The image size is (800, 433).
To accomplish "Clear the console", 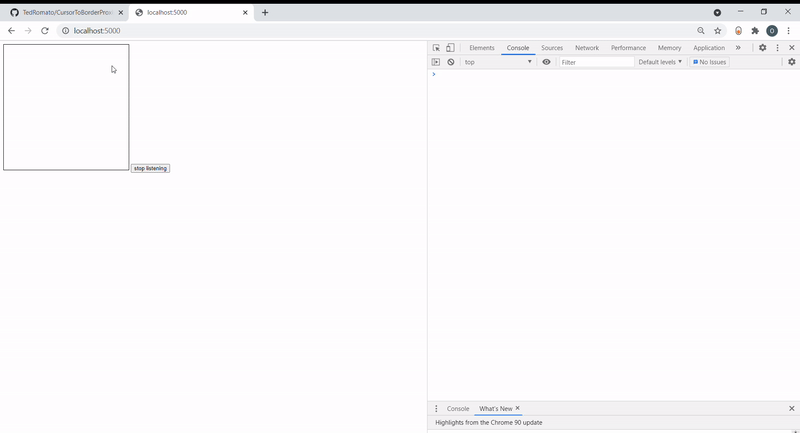I will pos(451,62).
